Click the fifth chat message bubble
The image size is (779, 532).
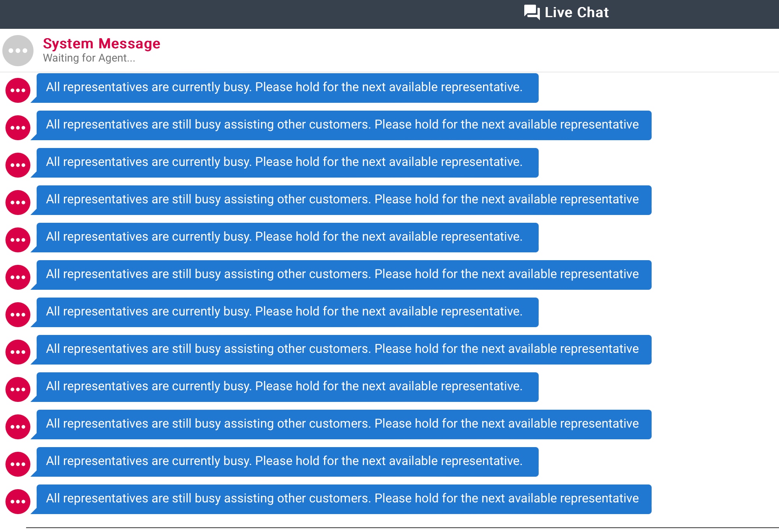287,238
